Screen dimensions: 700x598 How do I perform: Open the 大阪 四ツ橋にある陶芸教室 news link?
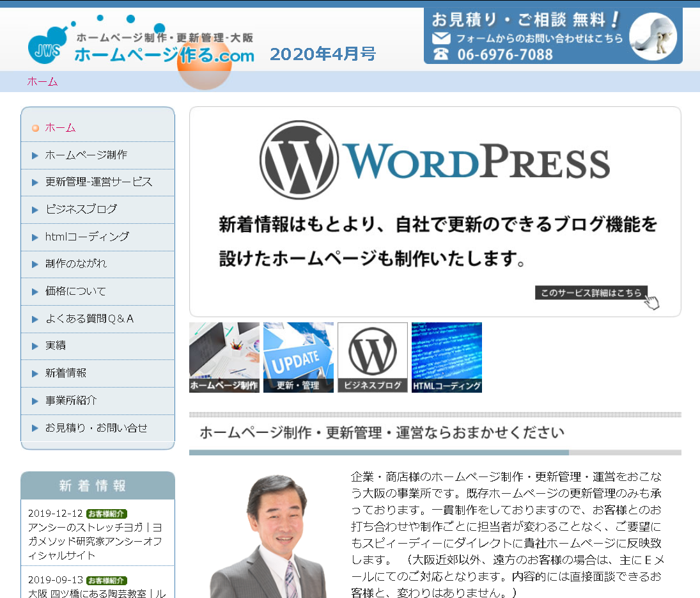pos(97,593)
